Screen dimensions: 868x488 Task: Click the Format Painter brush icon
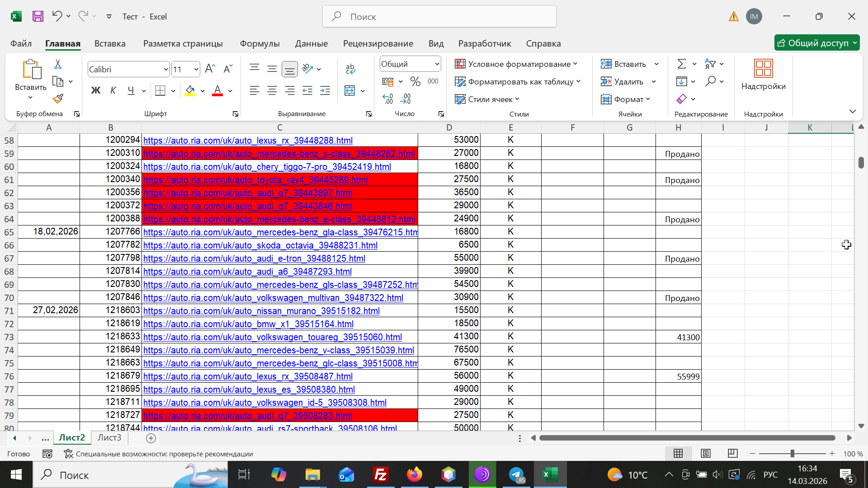pos(58,99)
